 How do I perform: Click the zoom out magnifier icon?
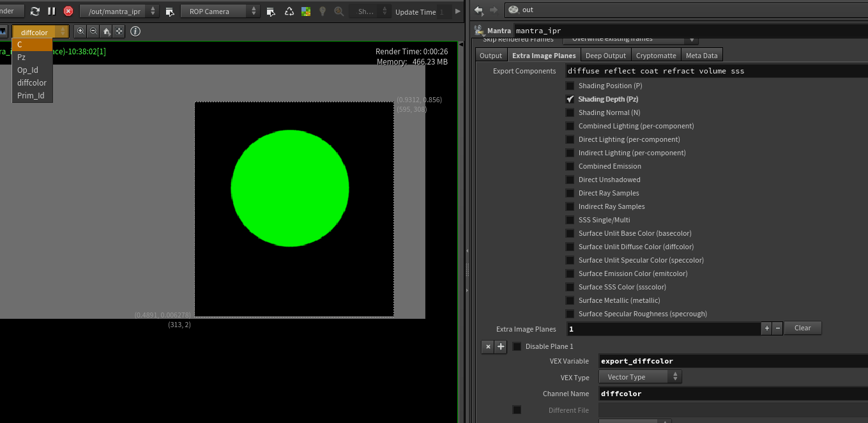pyautogui.click(x=93, y=31)
